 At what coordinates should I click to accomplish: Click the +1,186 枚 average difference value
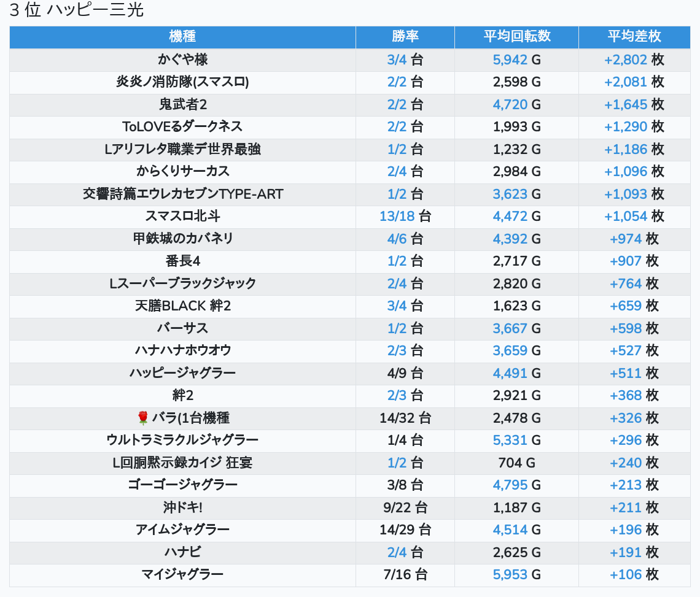point(634,149)
